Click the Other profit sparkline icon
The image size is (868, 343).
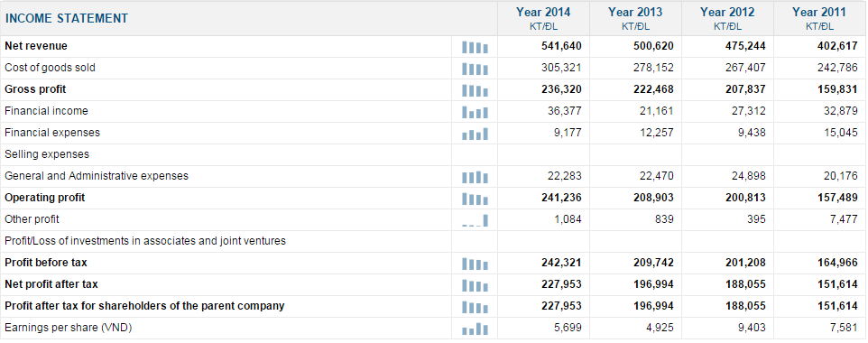pos(475,220)
